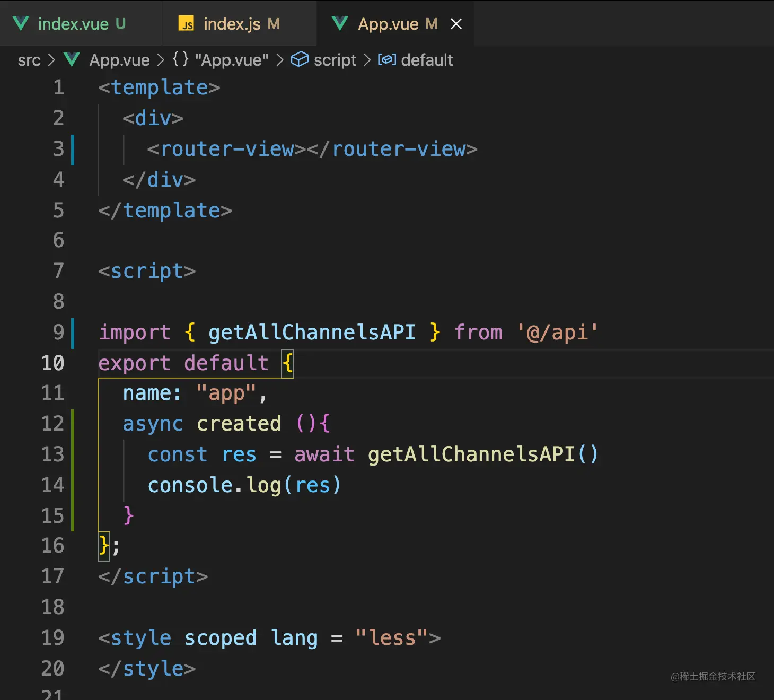The width and height of the screenshot is (774, 700).
Task: Close the App.vue tab
Action: click(x=456, y=24)
